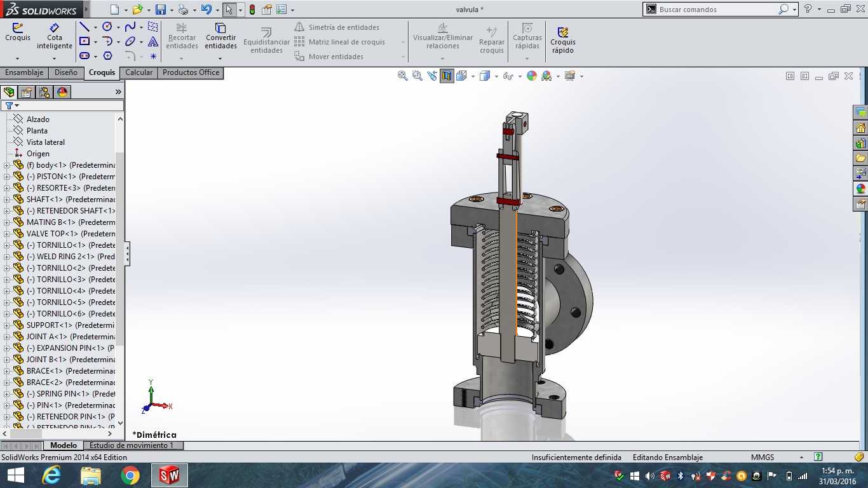Open the Save dropdown arrow
This screenshot has height=488, width=868.
click(172, 10)
